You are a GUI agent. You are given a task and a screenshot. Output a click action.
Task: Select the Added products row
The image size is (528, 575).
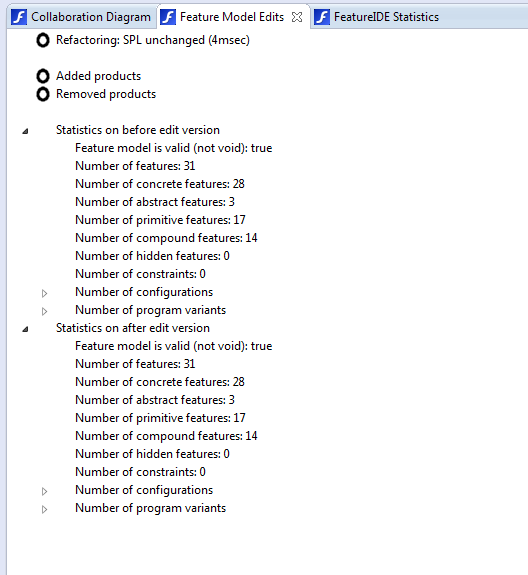tap(98, 76)
